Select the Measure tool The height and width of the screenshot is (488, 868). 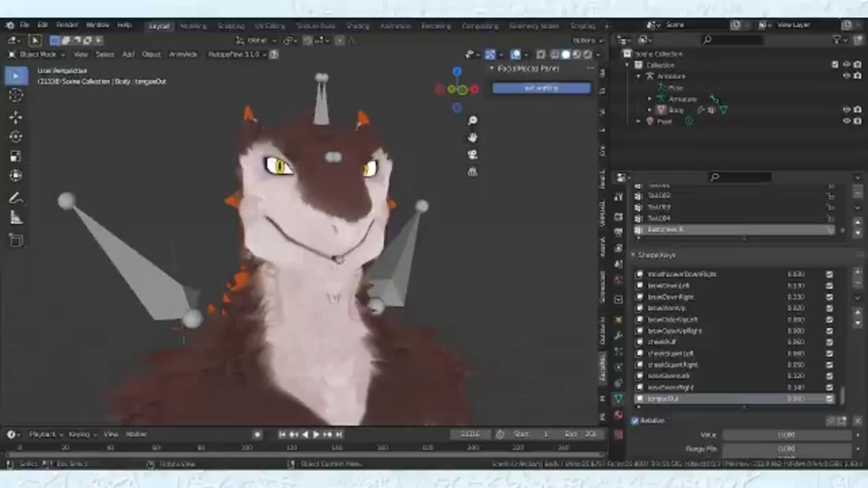tap(16, 216)
